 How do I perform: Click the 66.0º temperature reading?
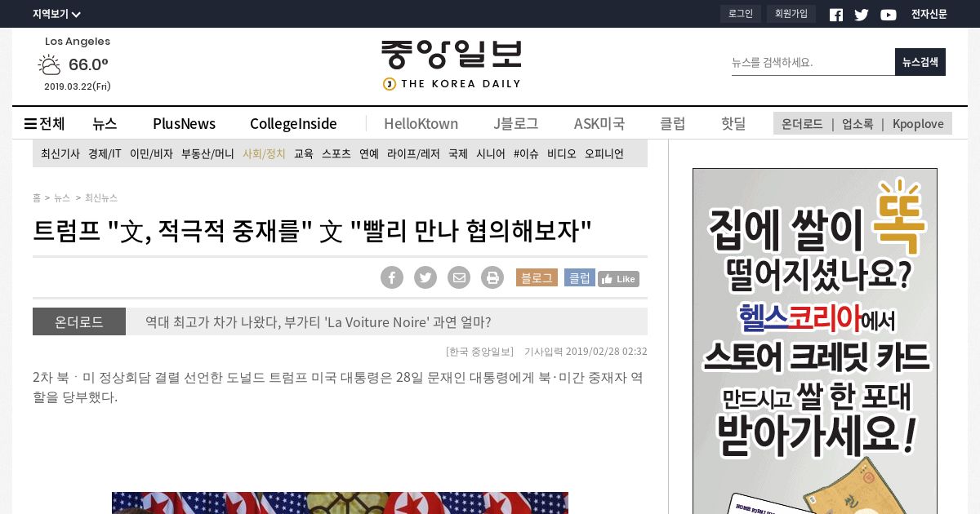(88, 64)
